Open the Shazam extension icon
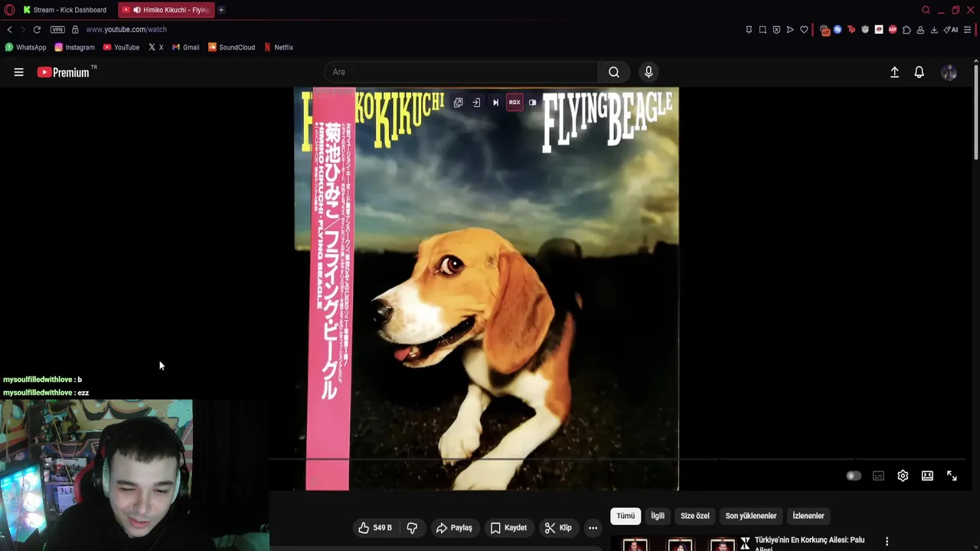 (x=838, y=30)
